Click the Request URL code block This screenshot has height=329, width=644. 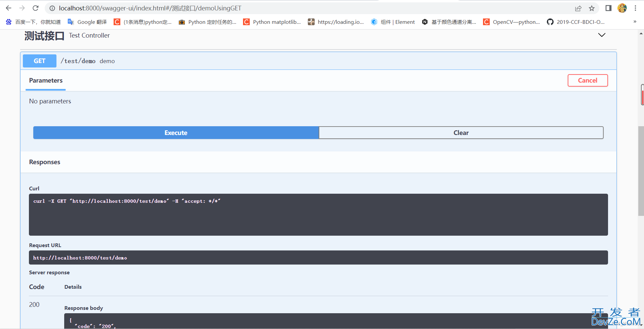pos(318,257)
